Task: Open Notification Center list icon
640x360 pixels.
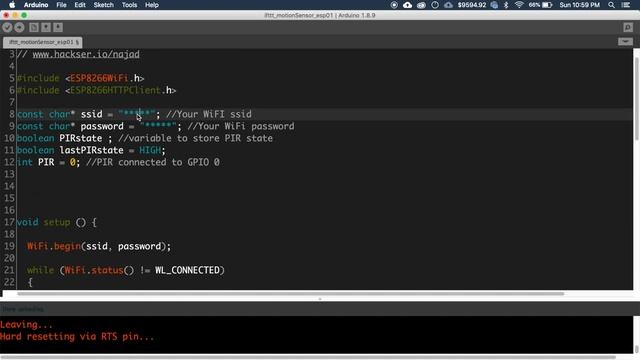Action: pos(626,5)
